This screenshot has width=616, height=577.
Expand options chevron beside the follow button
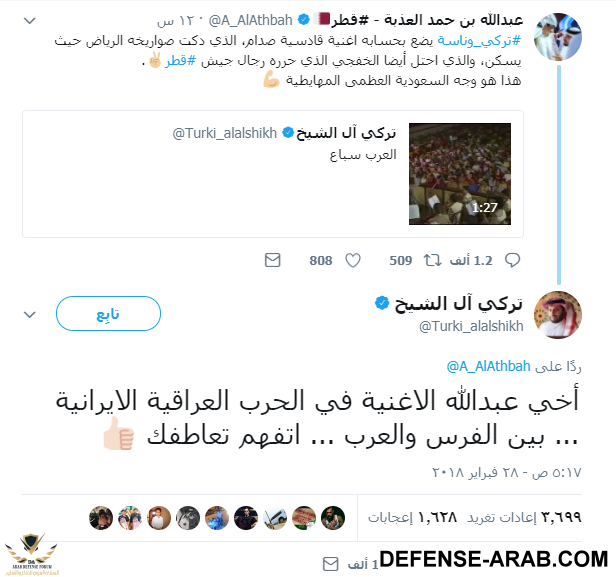(30, 314)
